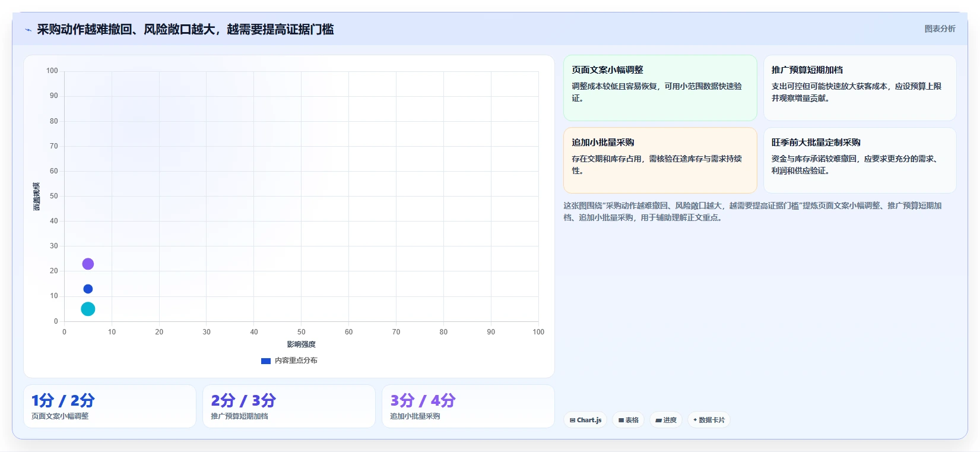Select the 3分 / 4分 score card
Screen dimensions: 980x452
click(468, 406)
